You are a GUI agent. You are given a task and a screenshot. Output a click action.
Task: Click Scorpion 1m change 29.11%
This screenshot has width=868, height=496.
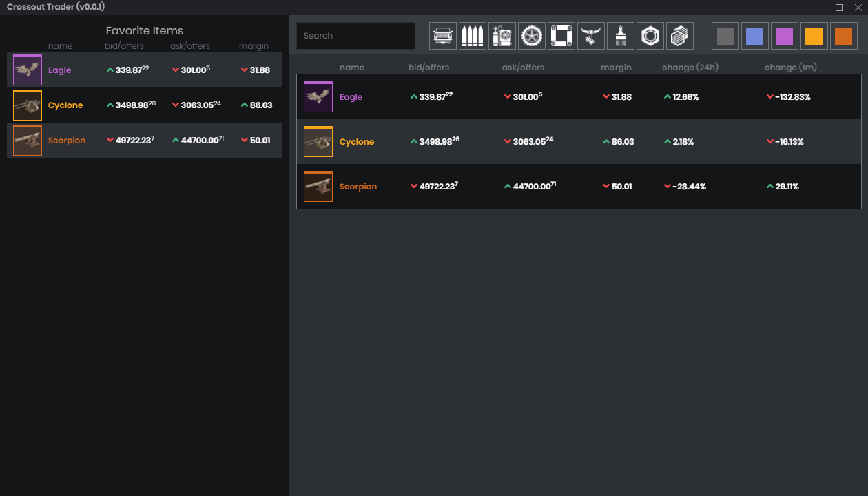click(783, 187)
